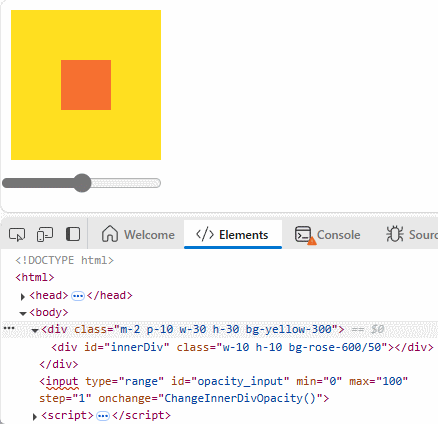
Task: Toggle device emulation icon
Action: click(x=45, y=234)
